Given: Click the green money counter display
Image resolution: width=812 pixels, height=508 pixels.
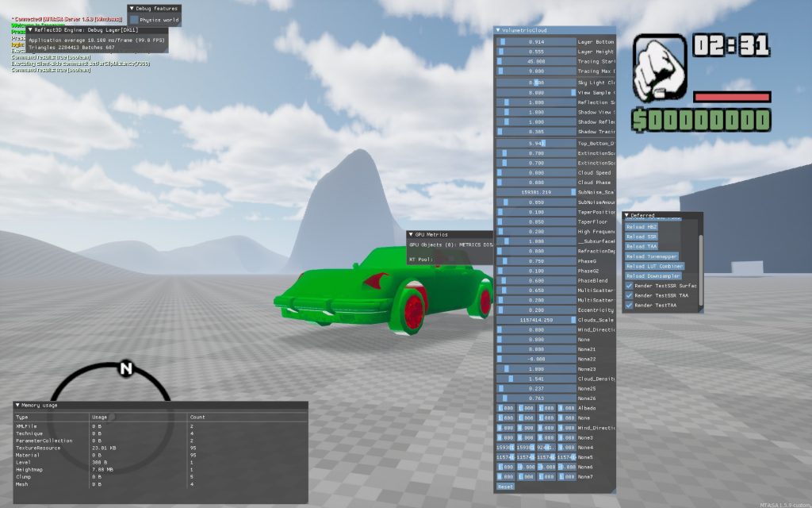Looking at the screenshot, I should (700, 120).
